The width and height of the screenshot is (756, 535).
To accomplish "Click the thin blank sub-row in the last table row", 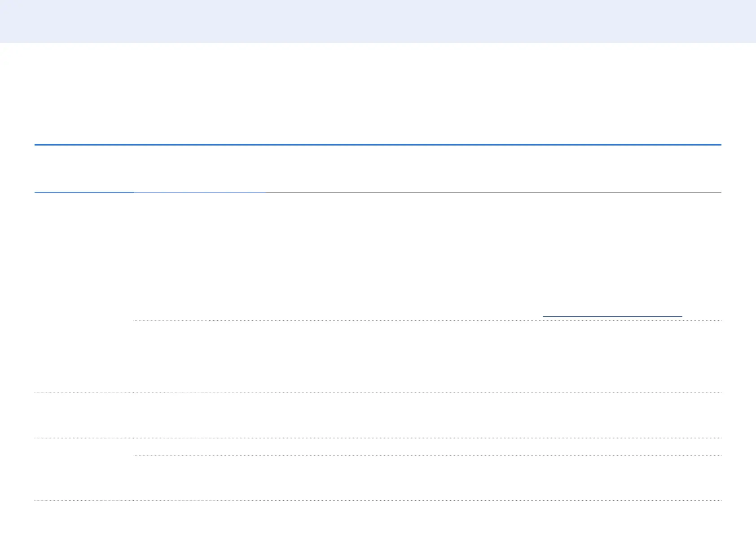I will point(427,447).
